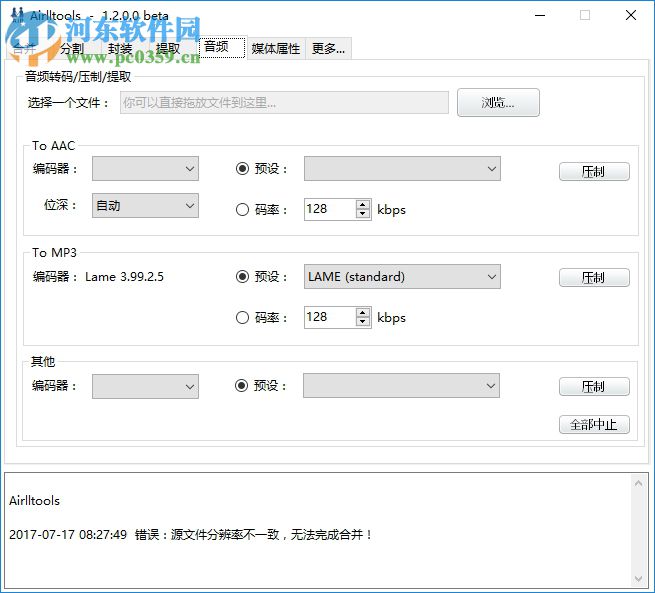Switch to the 提取 tab
This screenshot has width=655, height=593.
[x=168, y=49]
